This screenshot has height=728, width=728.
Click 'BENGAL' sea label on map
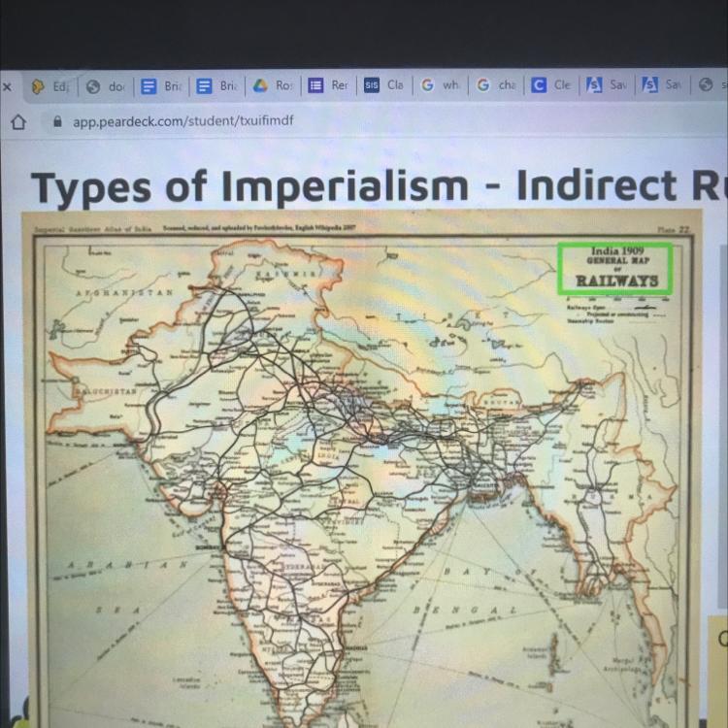[464, 610]
